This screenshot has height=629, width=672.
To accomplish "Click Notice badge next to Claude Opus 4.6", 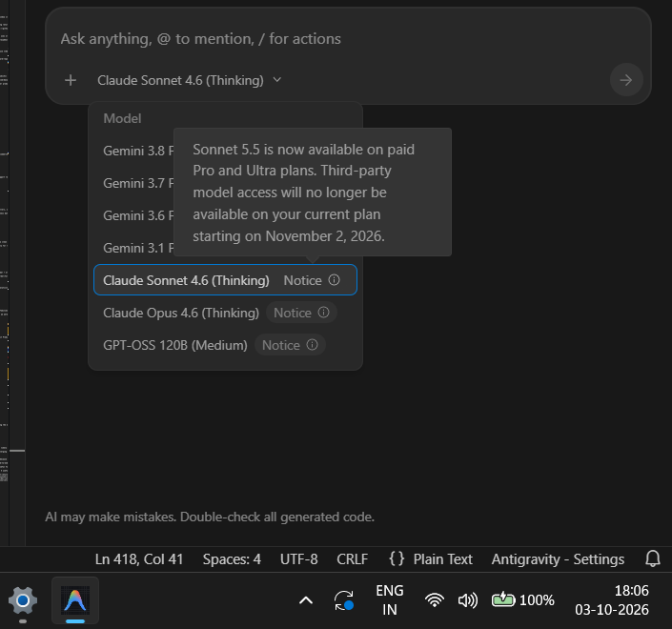I will click(302, 313).
